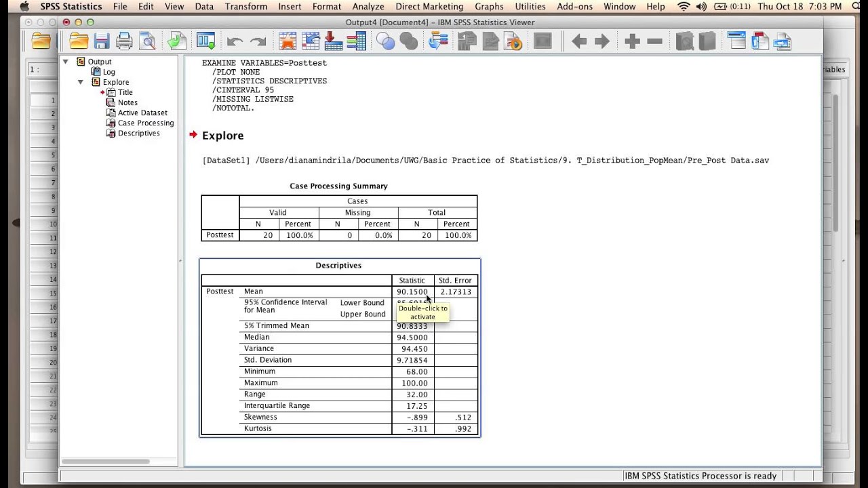Select Output in the outline pane
The image size is (868, 488).
pyautogui.click(x=100, y=62)
